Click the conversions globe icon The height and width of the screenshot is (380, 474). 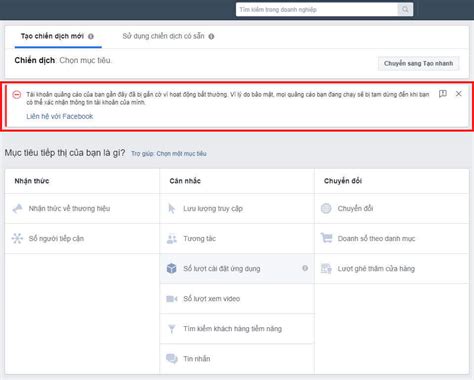(326, 209)
